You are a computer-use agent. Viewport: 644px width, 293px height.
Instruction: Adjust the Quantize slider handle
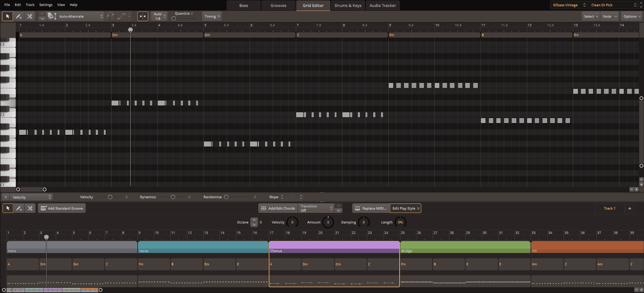(x=174, y=18)
